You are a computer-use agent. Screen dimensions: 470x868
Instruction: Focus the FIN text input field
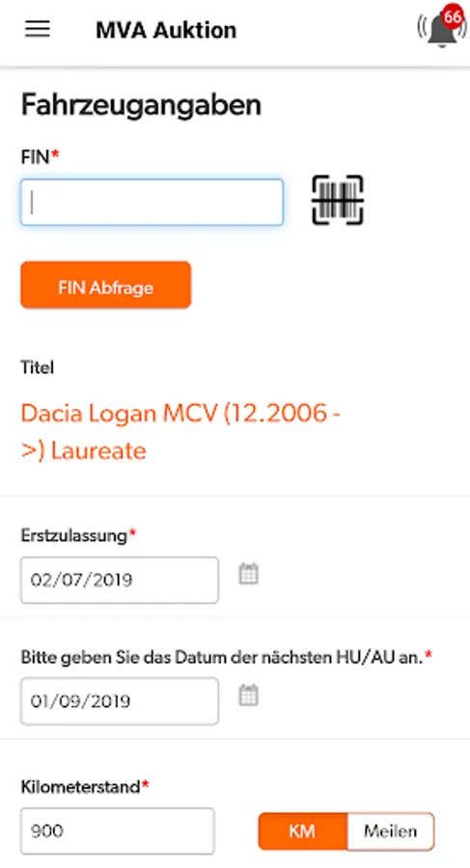click(x=152, y=203)
